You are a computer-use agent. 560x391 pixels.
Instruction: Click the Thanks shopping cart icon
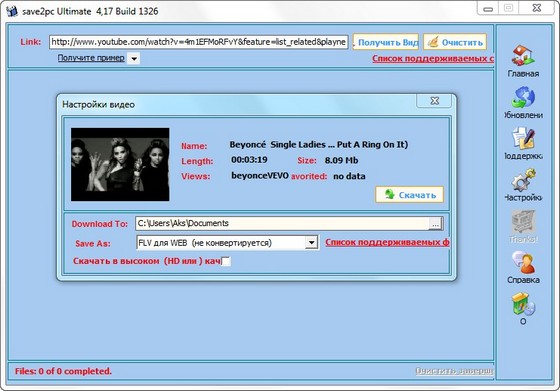click(x=523, y=221)
